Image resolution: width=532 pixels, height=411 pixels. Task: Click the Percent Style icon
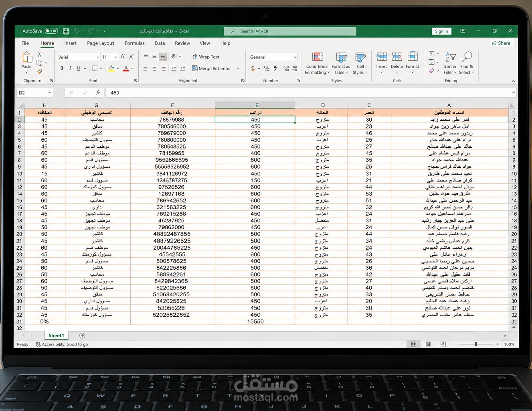tap(267, 69)
